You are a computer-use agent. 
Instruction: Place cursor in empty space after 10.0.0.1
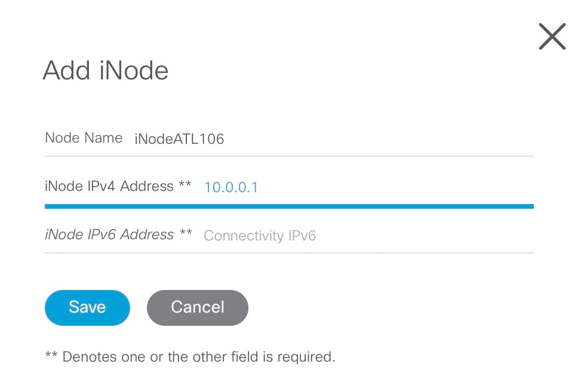(x=395, y=187)
